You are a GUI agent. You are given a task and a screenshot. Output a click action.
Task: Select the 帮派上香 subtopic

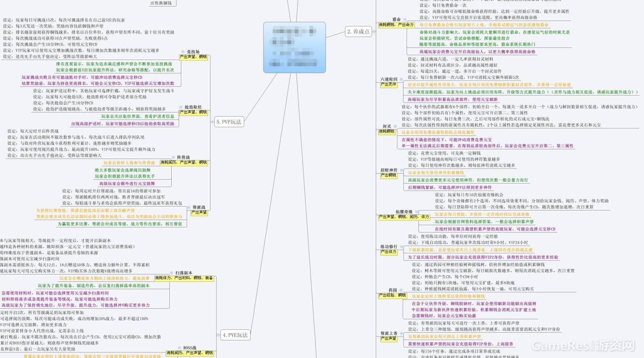pos(389,333)
